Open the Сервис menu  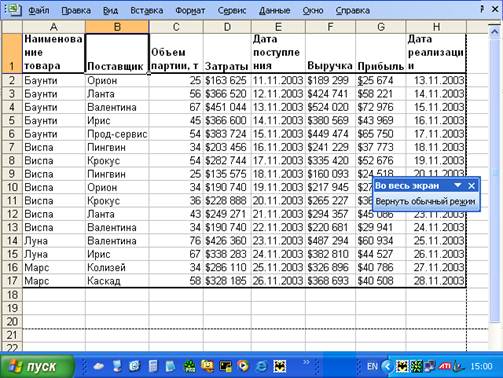232,11
